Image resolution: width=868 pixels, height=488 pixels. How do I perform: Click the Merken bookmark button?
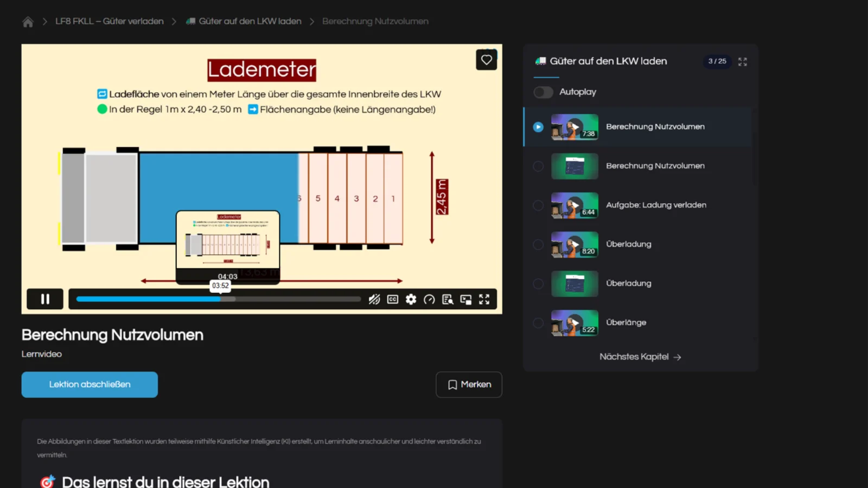pos(469,384)
